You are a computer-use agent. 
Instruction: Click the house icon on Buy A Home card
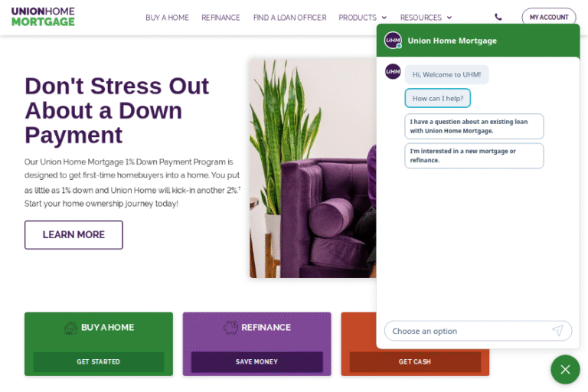pos(70,328)
